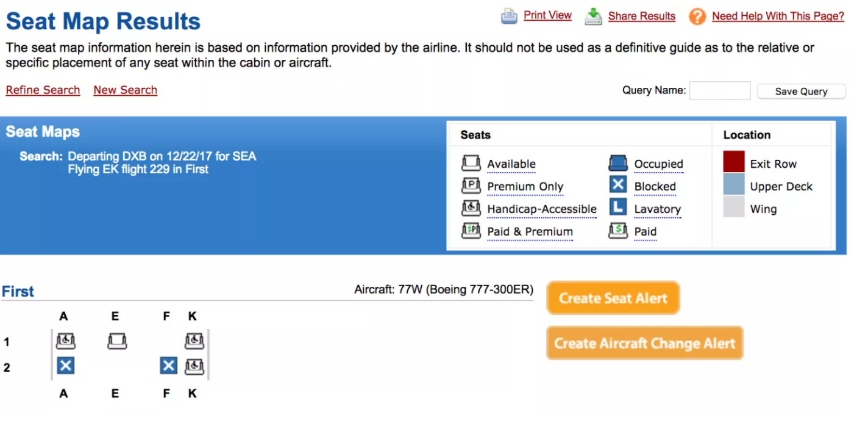Click Create Aircraft Change Alert button
The height and width of the screenshot is (432, 868).
(x=644, y=343)
